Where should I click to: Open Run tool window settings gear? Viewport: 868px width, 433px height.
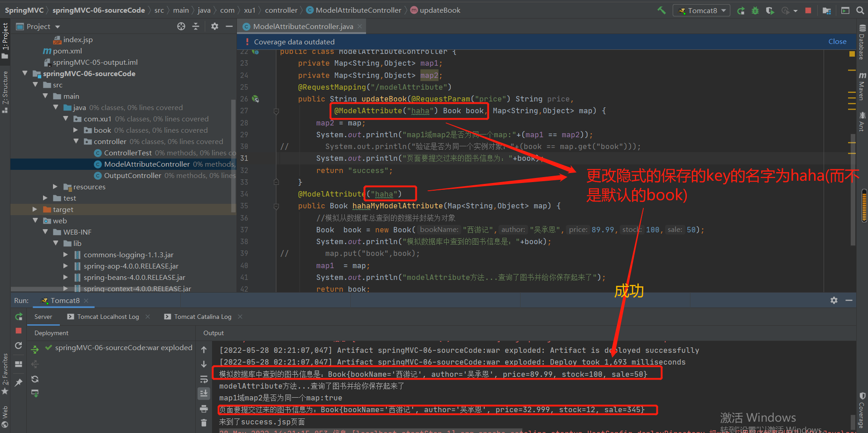coord(834,300)
